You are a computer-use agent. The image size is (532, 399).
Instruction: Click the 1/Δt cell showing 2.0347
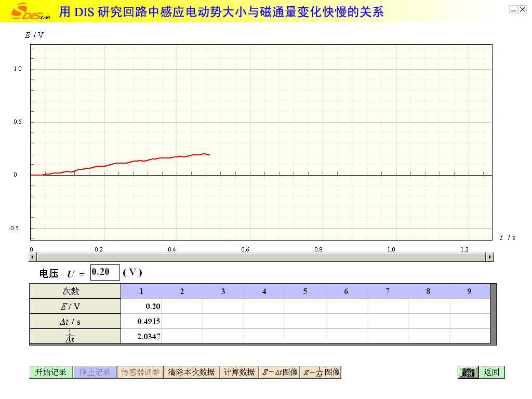[x=141, y=337]
